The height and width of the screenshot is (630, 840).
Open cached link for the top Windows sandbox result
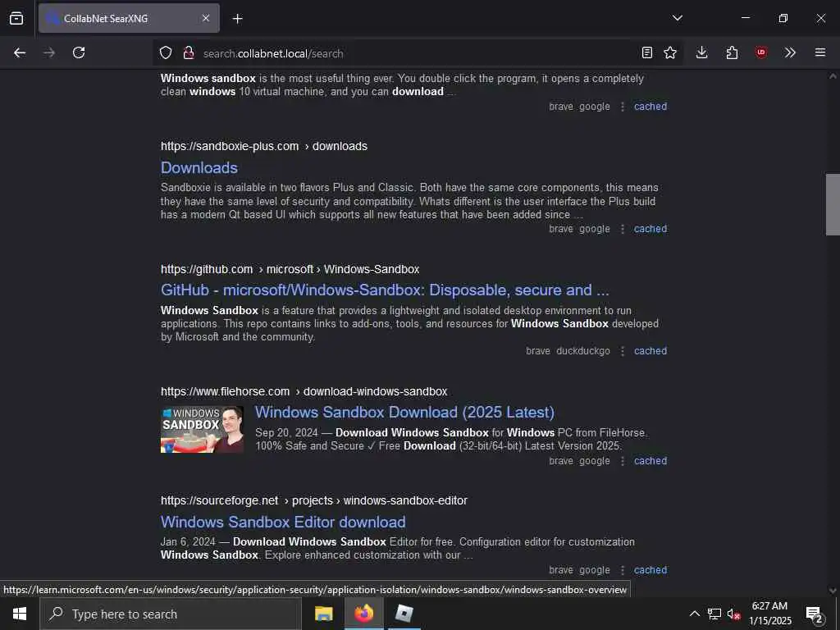coord(651,106)
